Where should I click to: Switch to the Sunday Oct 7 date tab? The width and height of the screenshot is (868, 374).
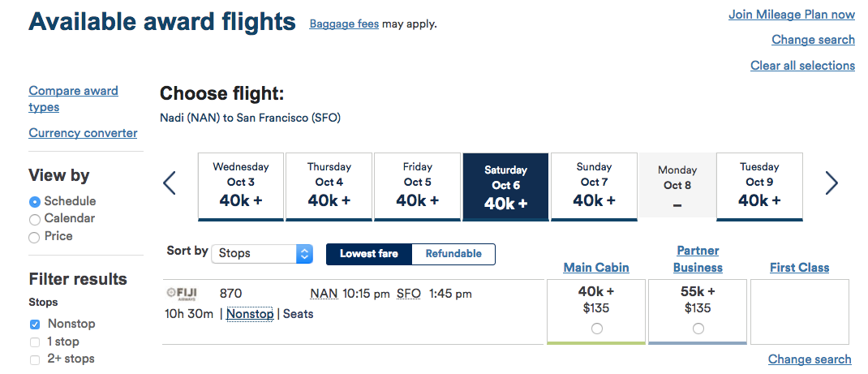(x=594, y=186)
